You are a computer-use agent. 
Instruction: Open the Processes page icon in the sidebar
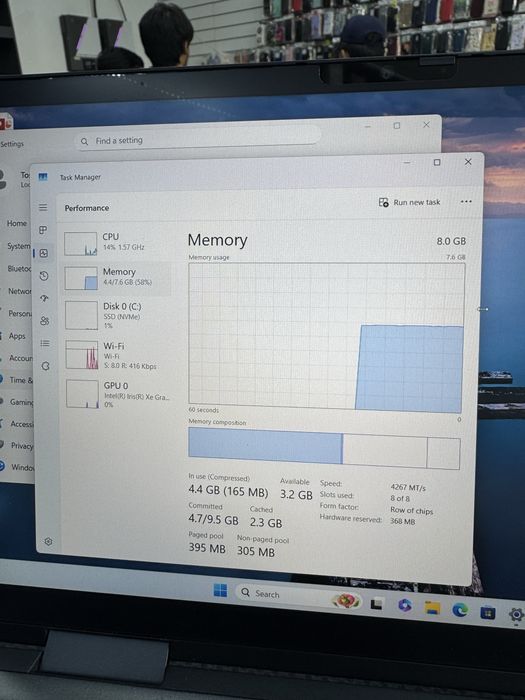(x=43, y=230)
